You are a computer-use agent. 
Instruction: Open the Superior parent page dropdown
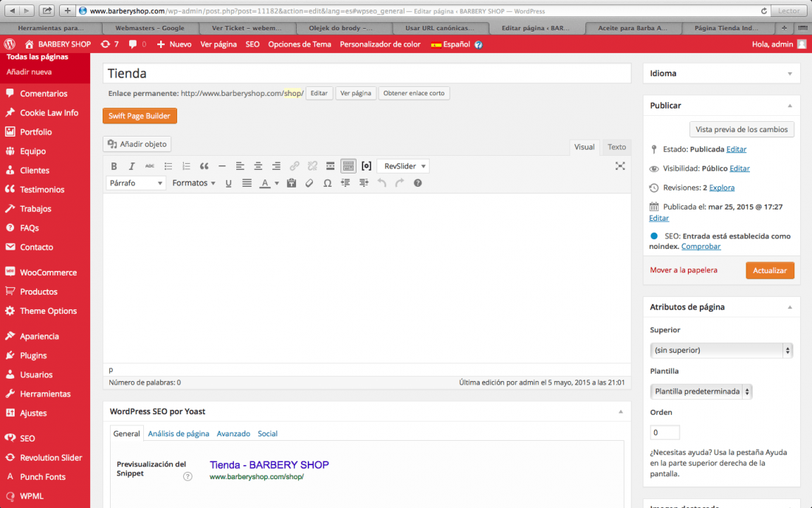click(721, 351)
